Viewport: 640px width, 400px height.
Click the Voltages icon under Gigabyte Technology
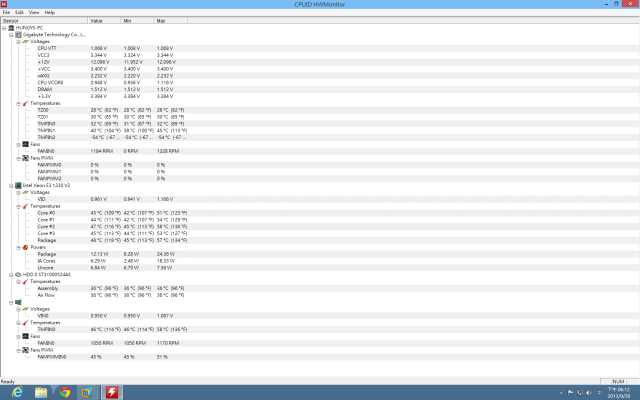tap(25, 42)
